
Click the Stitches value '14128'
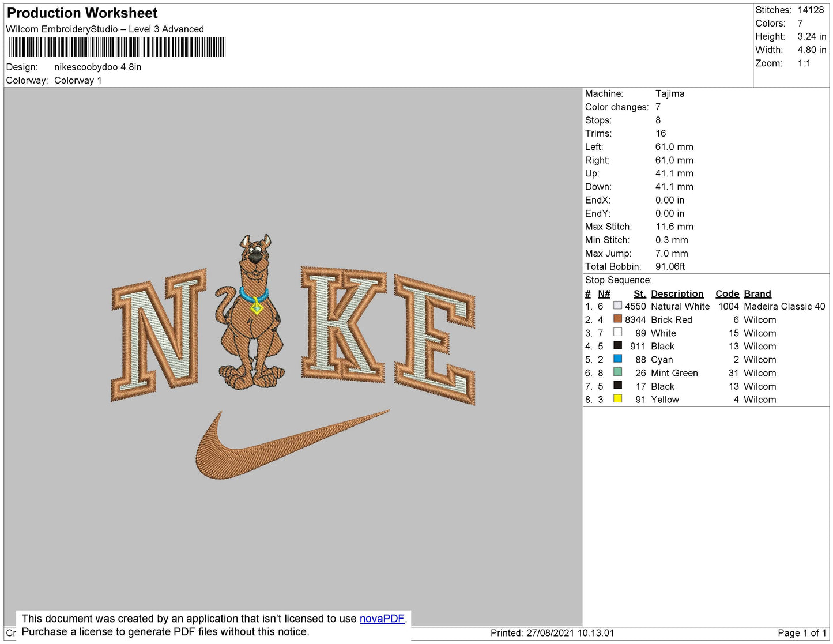(x=811, y=10)
